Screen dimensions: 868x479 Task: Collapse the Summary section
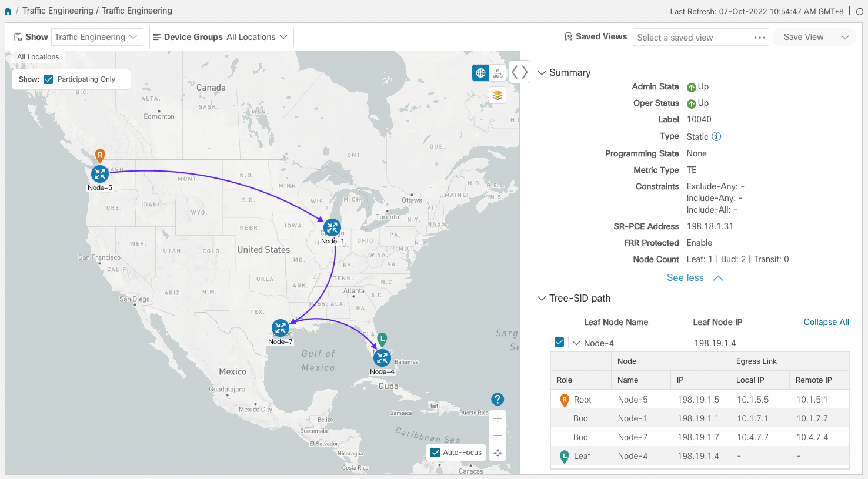tap(542, 73)
